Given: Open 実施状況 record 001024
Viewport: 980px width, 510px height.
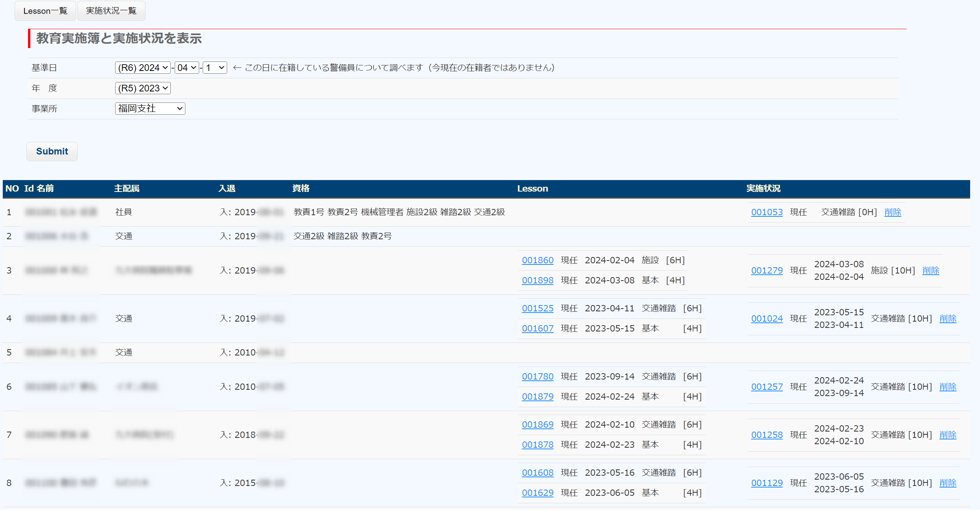Looking at the screenshot, I should [x=767, y=319].
